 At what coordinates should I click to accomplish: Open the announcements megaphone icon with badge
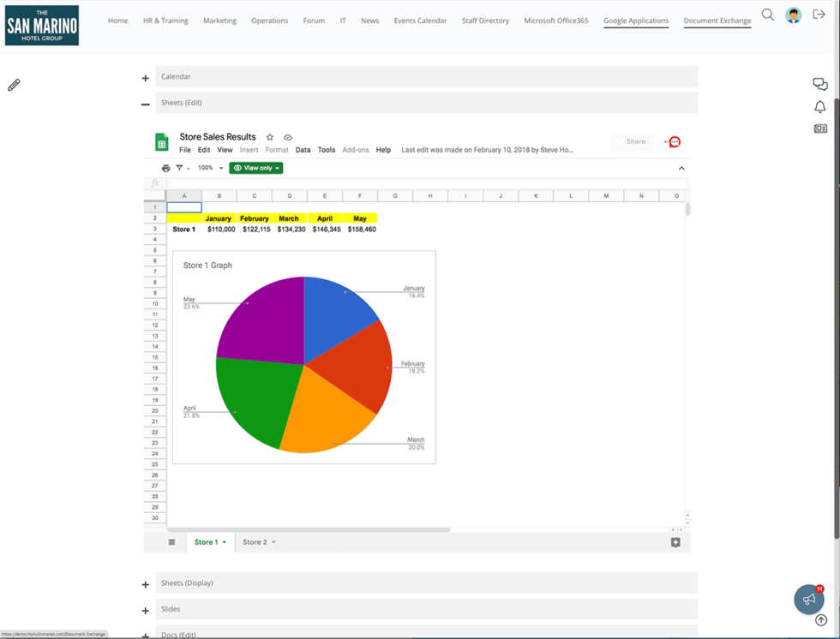808,600
